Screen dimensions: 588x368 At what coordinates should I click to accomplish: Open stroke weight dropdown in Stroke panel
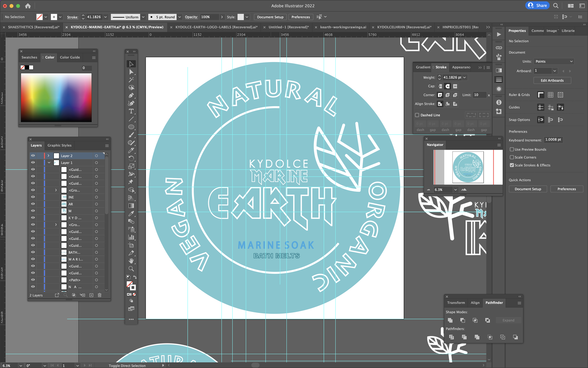465,77
